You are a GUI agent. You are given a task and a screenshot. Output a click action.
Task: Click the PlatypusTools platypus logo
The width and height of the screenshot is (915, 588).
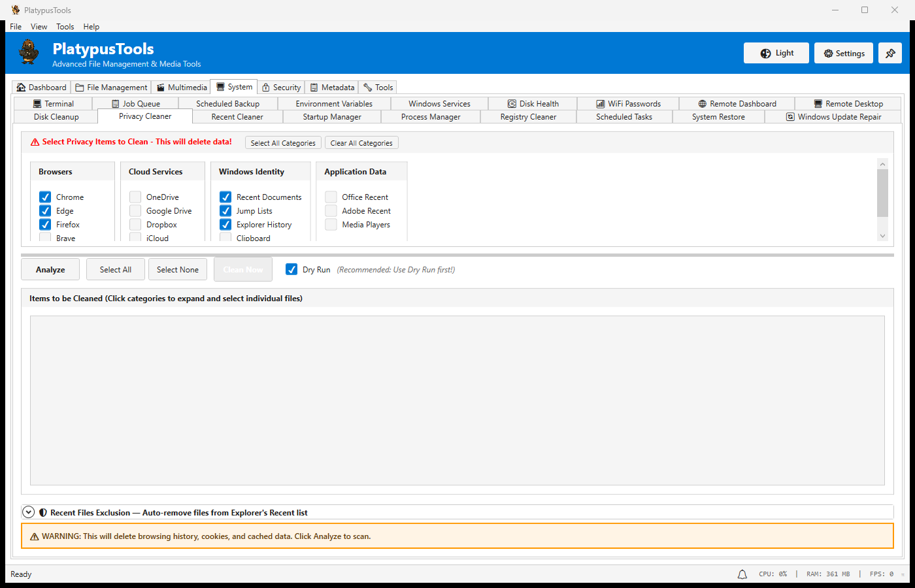(x=29, y=52)
